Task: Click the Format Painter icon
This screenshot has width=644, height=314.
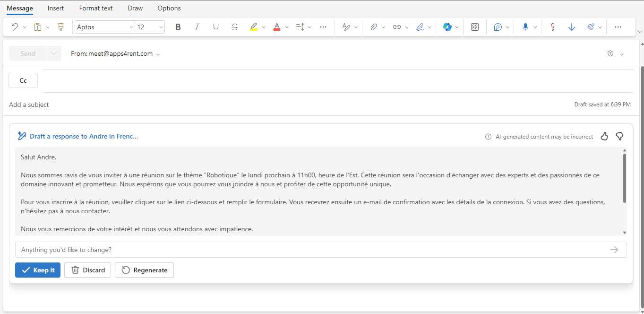Action: [60, 27]
